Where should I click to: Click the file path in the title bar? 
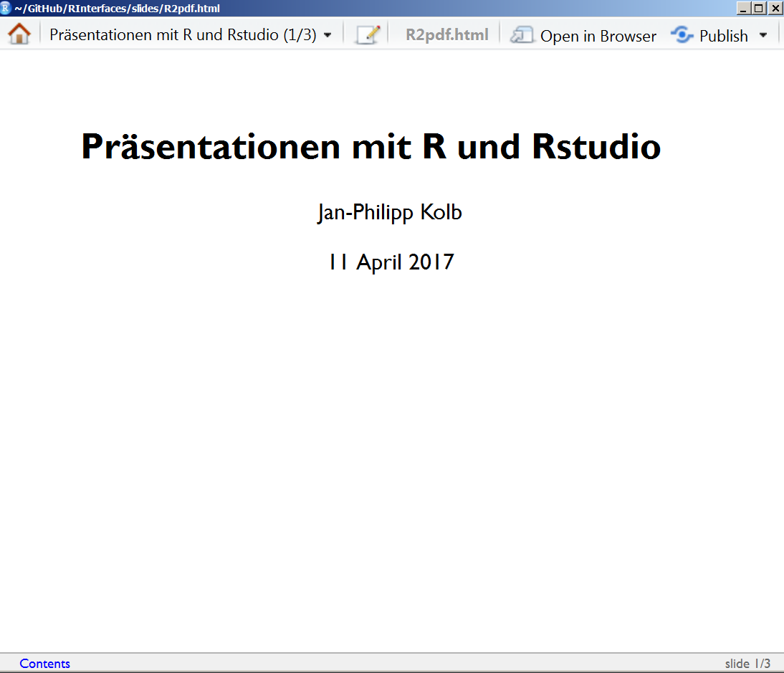117,9
